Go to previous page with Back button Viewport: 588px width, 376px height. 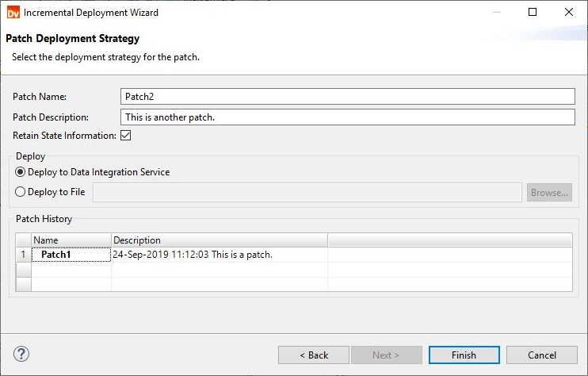[x=314, y=355]
